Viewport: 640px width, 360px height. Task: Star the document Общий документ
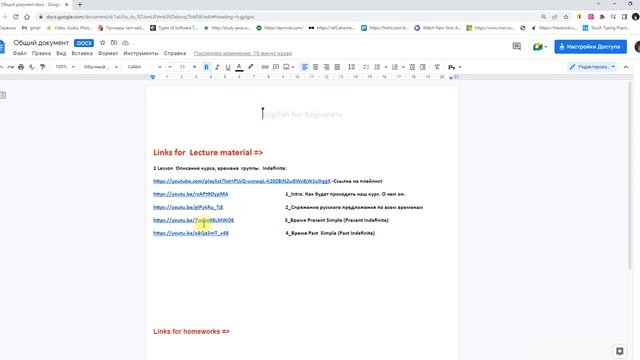click(103, 43)
